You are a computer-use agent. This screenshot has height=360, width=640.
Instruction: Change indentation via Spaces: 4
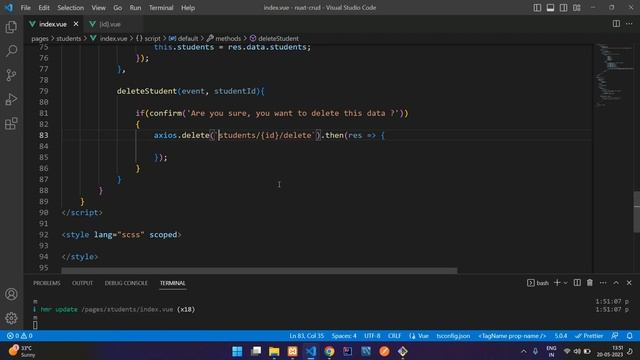[344, 336]
